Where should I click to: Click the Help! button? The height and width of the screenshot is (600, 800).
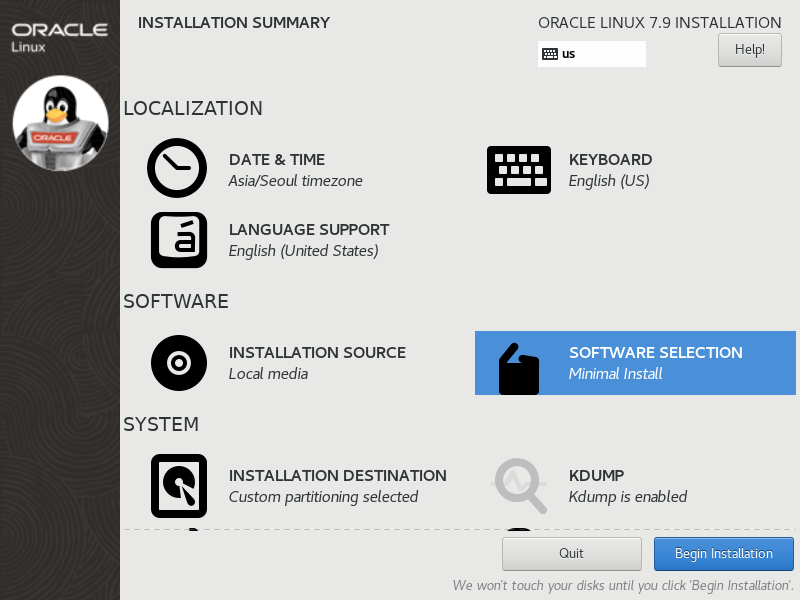tap(749, 50)
